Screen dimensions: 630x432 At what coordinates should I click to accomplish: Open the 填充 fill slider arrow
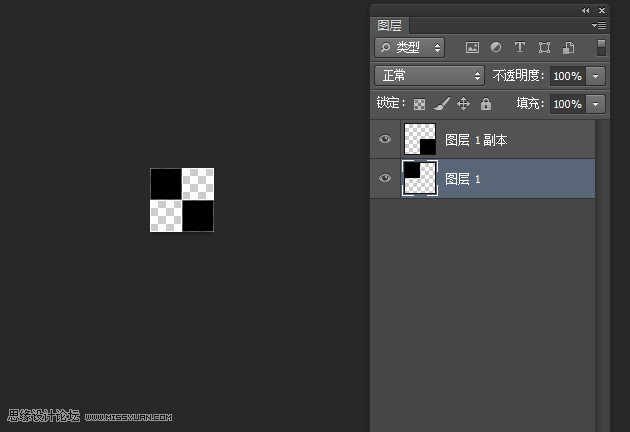595,104
